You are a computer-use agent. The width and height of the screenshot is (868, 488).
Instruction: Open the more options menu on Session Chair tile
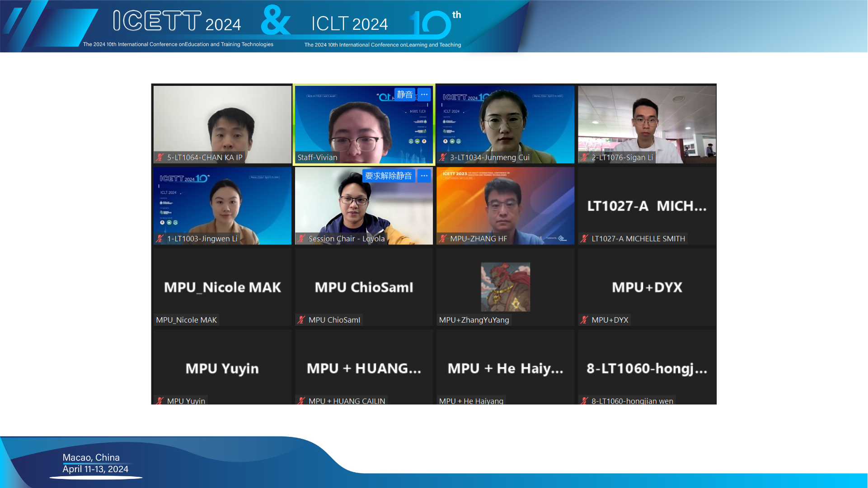pyautogui.click(x=423, y=175)
